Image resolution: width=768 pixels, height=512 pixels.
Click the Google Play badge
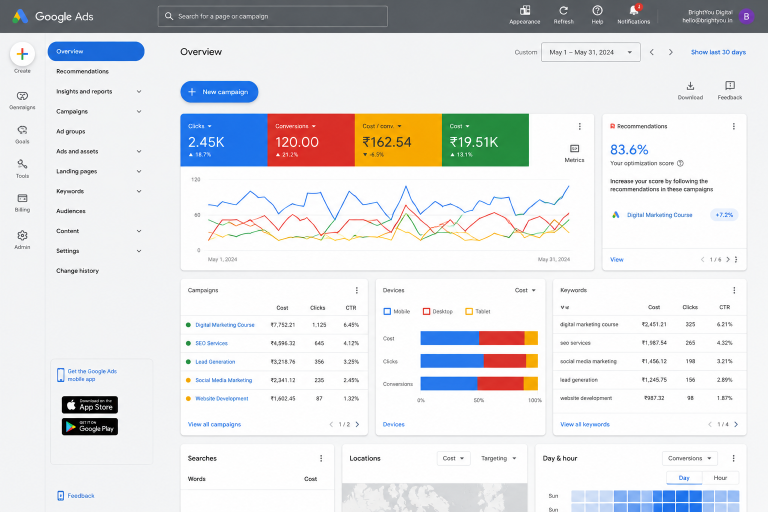click(x=90, y=427)
